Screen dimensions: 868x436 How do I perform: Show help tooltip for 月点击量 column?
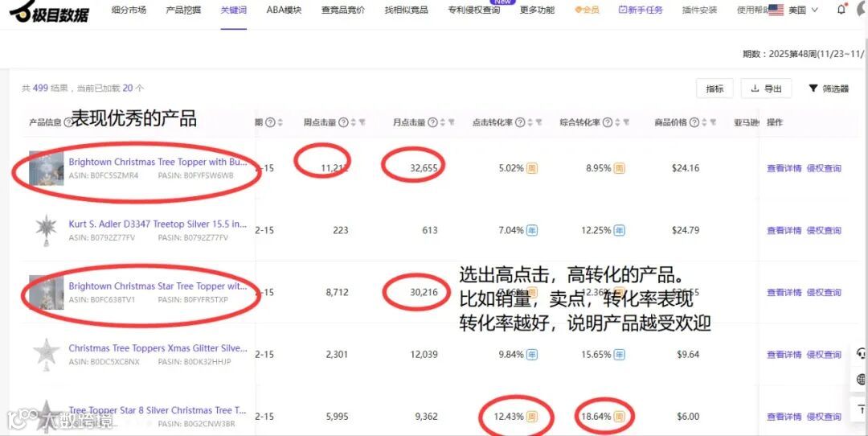click(x=432, y=122)
